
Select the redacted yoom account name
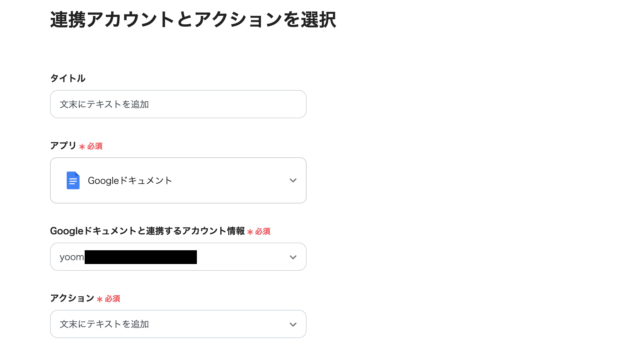coord(128,257)
